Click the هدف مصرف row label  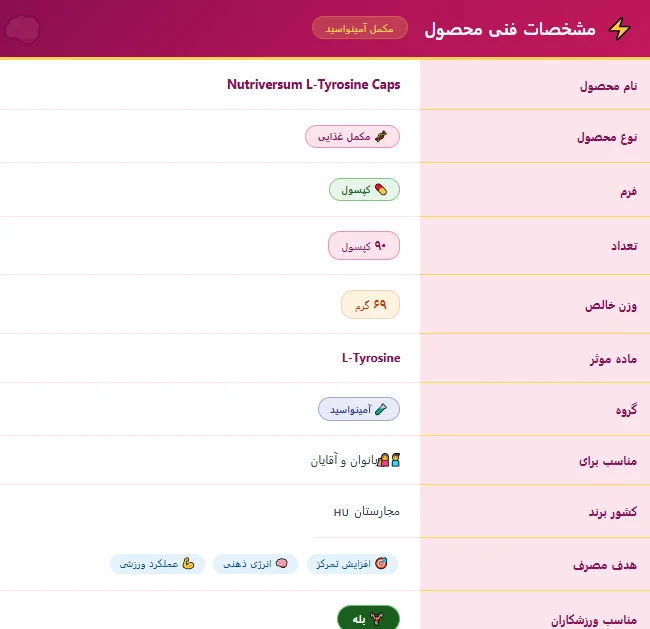605,565
